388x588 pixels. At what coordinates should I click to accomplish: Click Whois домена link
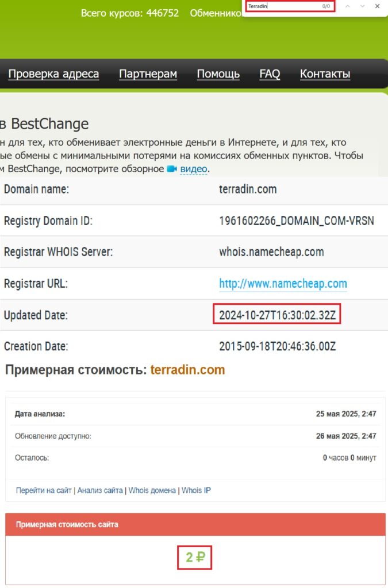pyautogui.click(x=151, y=490)
